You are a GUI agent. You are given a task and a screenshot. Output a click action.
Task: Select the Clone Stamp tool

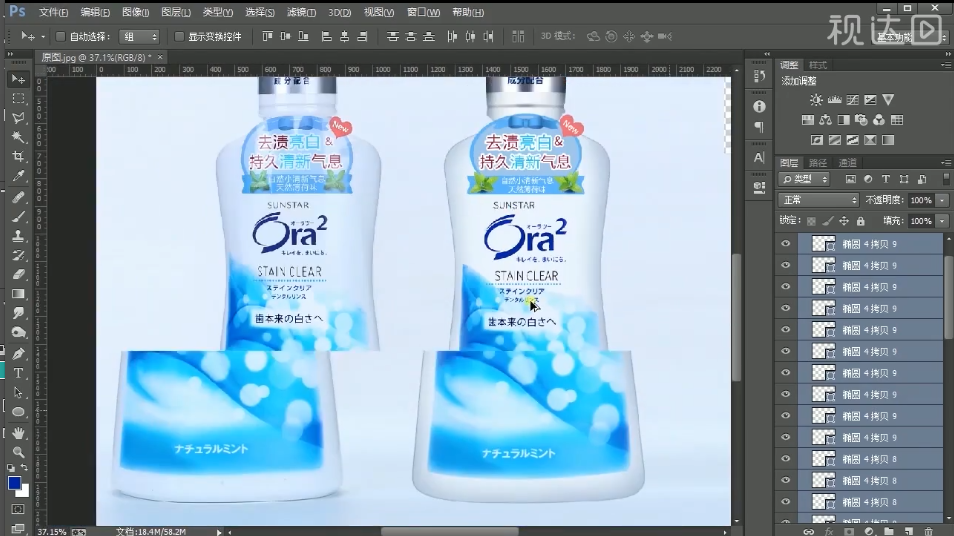coord(18,236)
